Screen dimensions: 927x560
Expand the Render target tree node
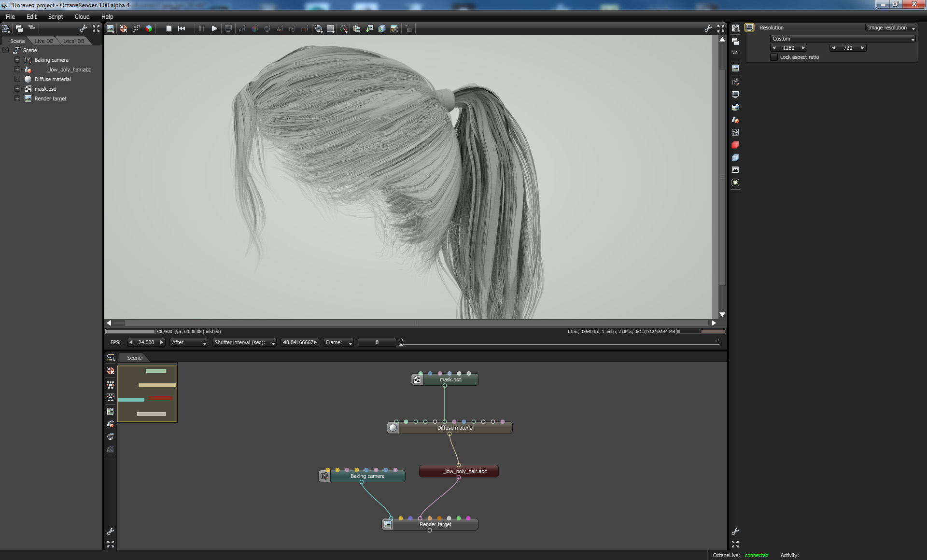coord(17,98)
